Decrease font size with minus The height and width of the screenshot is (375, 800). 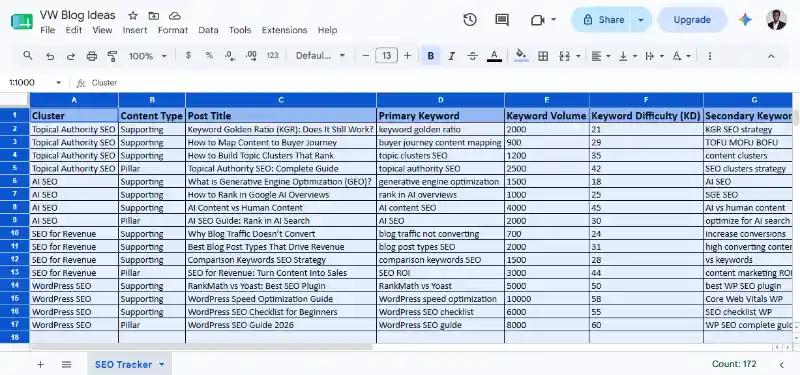pyautogui.click(x=365, y=56)
